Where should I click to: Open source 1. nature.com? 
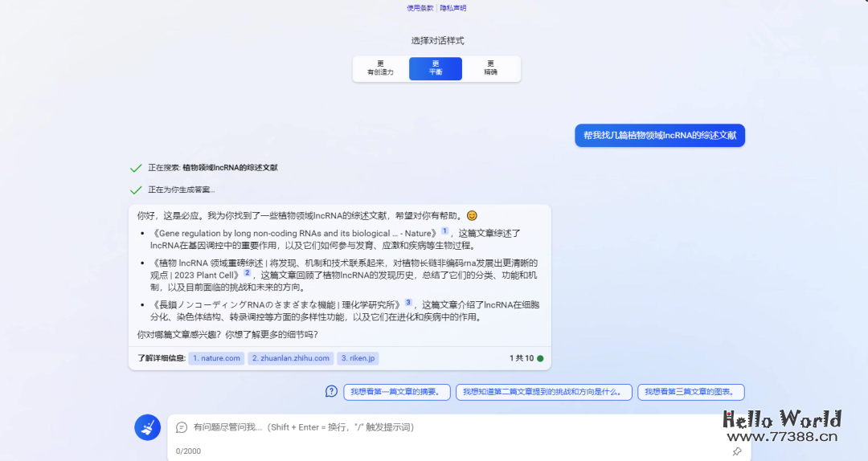coord(216,358)
